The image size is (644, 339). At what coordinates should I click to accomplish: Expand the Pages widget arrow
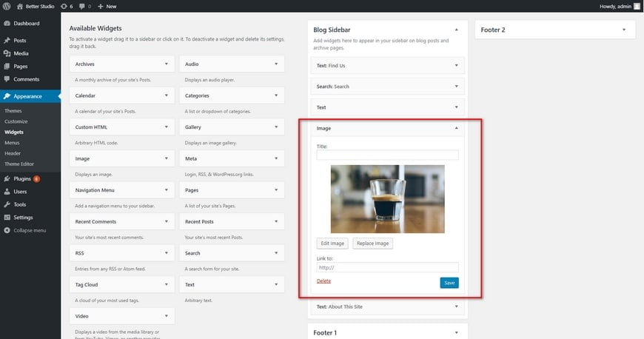tap(276, 189)
